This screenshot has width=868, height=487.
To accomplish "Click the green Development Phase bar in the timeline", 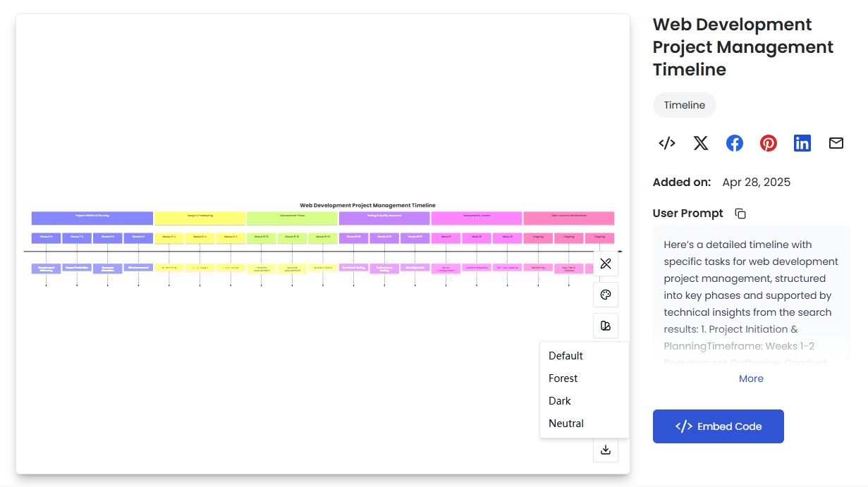I will click(292, 218).
